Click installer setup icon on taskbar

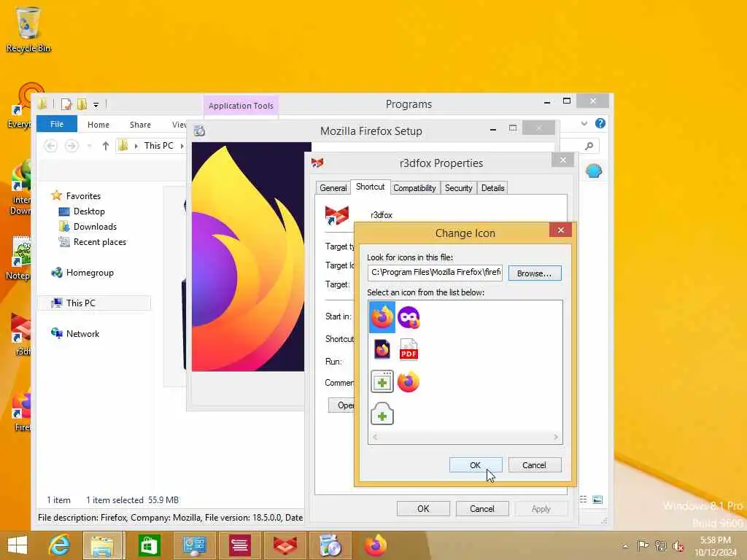[x=330, y=545]
